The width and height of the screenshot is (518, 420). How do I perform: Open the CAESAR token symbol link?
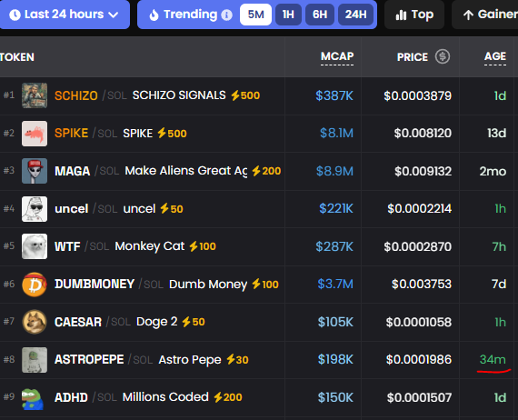point(78,322)
